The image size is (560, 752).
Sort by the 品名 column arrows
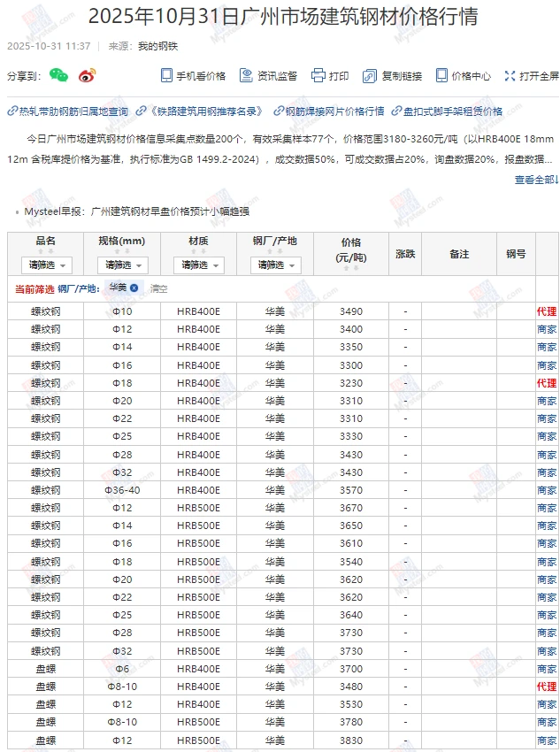tap(45, 251)
